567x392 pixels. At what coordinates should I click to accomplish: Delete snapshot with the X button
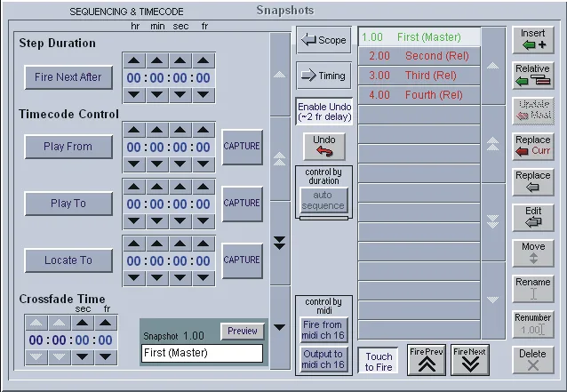(x=533, y=360)
